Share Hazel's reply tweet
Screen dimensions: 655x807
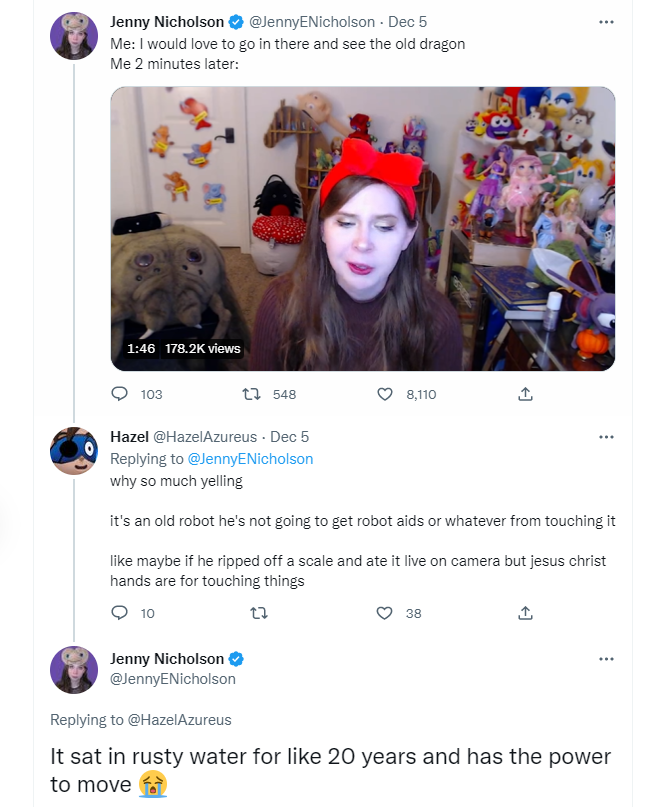point(525,613)
